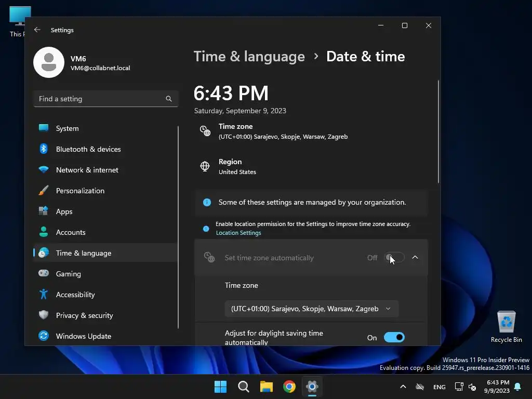
Task: Click the System monitor icon in sidebar
Action: pyautogui.click(x=44, y=128)
